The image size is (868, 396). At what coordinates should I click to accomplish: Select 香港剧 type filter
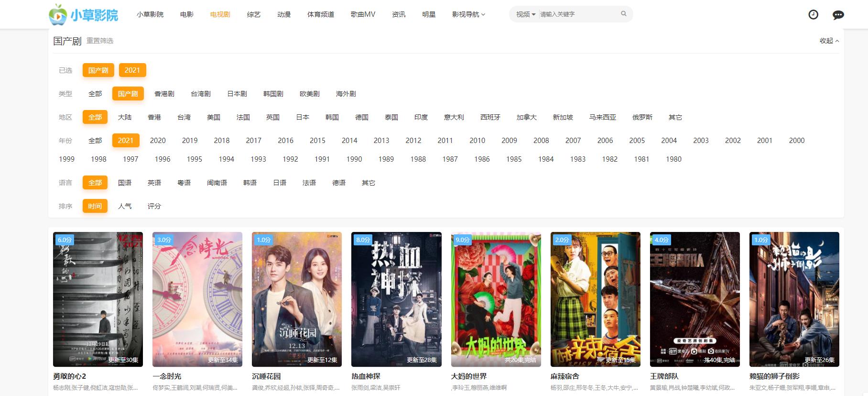[x=164, y=94]
